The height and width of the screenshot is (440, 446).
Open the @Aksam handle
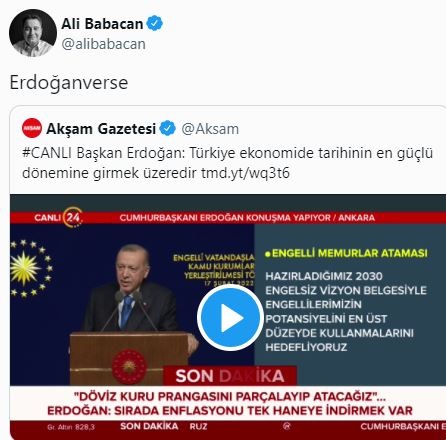pos(210,129)
